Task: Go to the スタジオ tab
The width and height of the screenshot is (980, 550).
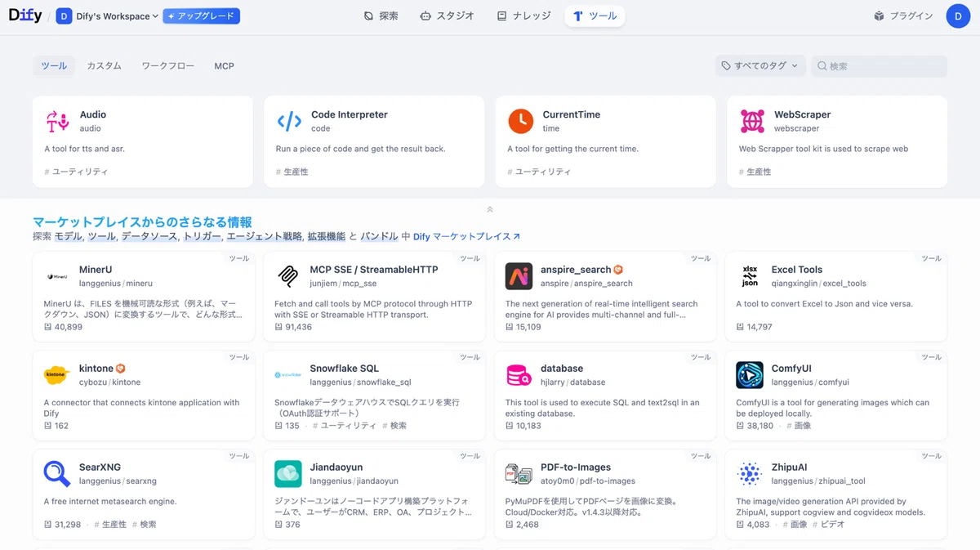Action: point(447,16)
